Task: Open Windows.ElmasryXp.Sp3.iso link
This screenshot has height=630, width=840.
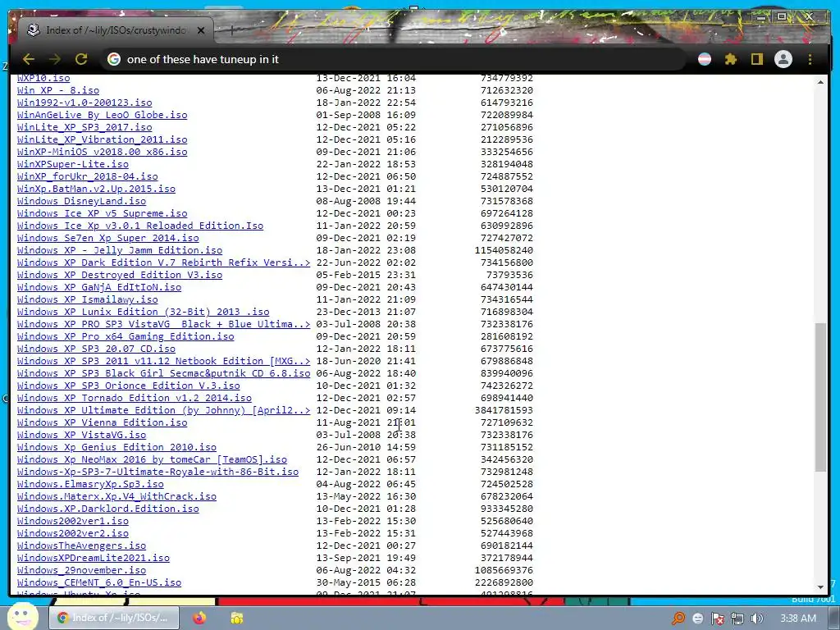Action: (x=90, y=485)
